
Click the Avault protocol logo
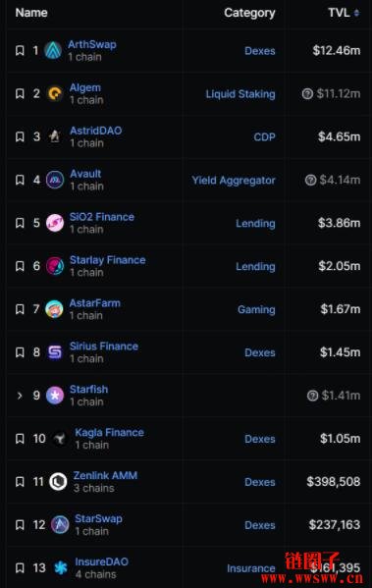click(x=55, y=180)
